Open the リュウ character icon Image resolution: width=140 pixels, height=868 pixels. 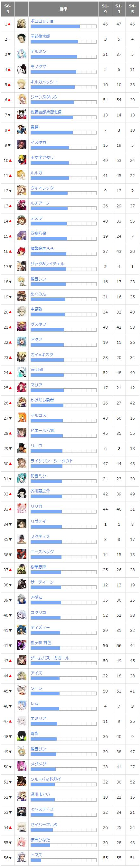22,448
